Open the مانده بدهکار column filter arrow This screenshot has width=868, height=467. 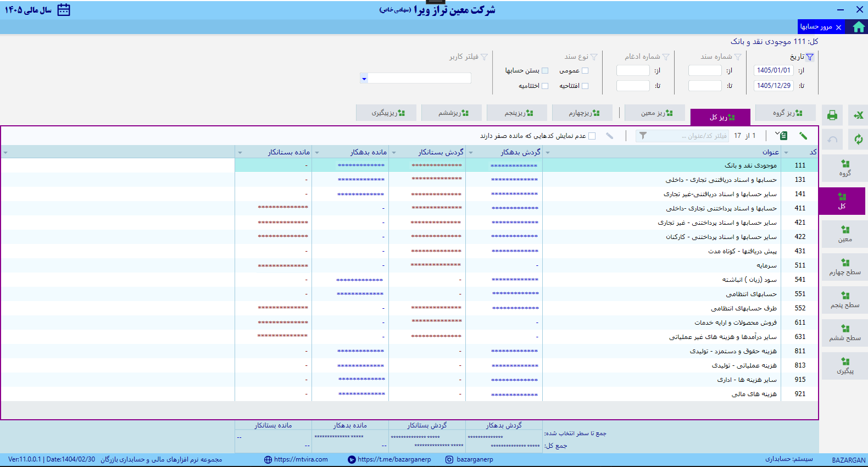coord(317,152)
